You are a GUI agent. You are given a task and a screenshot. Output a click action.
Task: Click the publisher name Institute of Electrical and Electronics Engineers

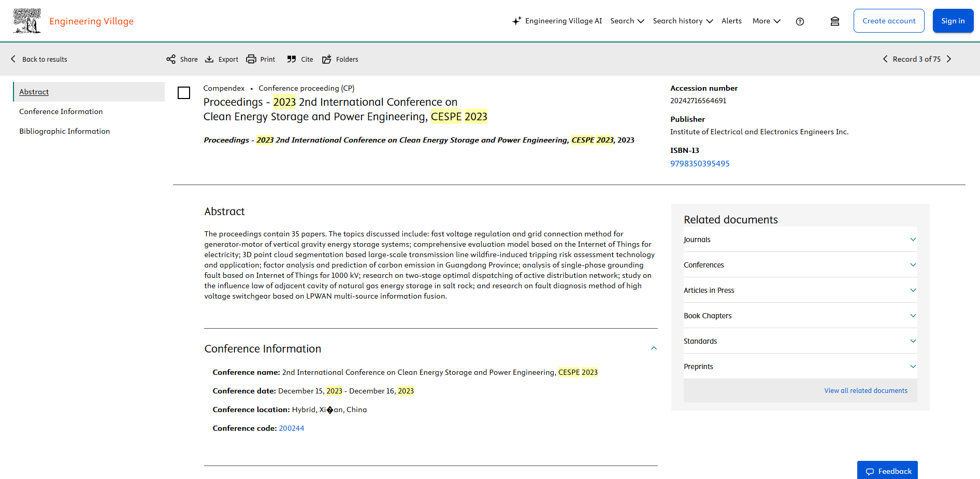click(759, 132)
